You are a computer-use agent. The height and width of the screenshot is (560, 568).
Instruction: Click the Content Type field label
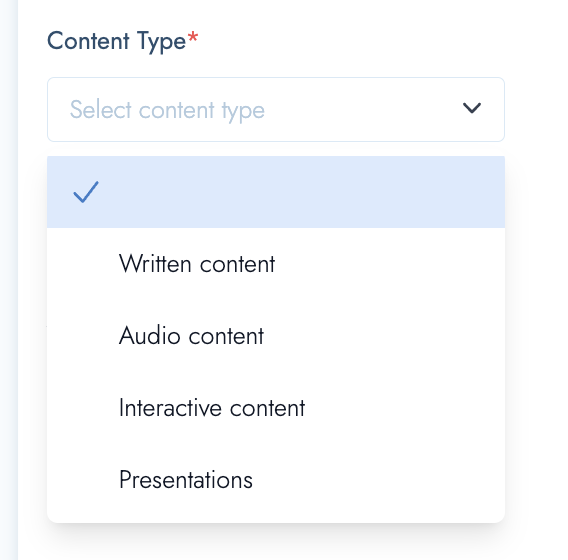(116, 41)
